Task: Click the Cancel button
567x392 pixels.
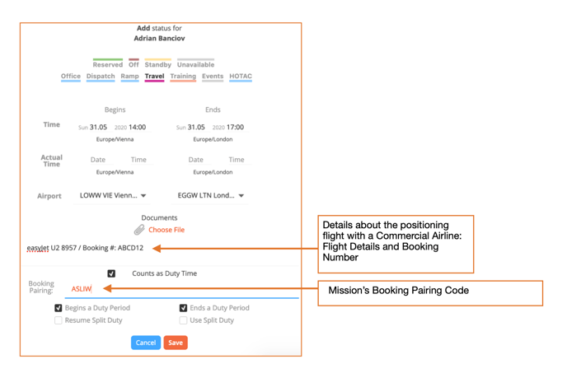Action: point(145,343)
